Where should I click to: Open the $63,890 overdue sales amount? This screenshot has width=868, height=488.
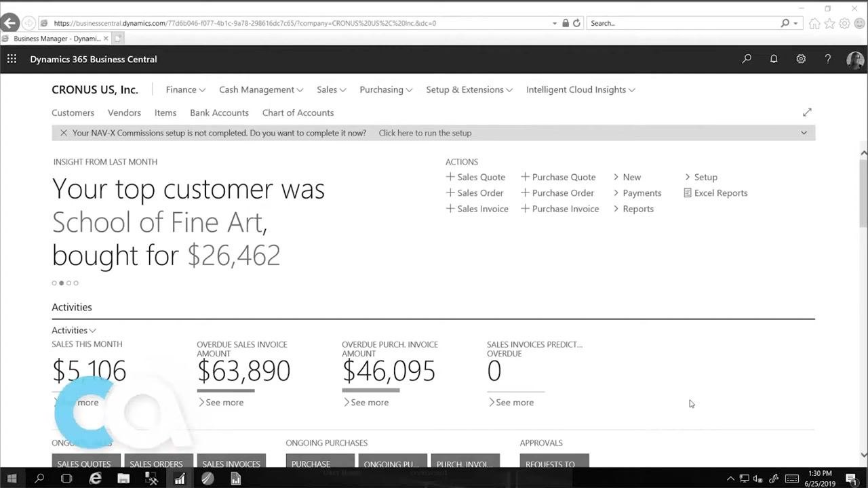(243, 371)
